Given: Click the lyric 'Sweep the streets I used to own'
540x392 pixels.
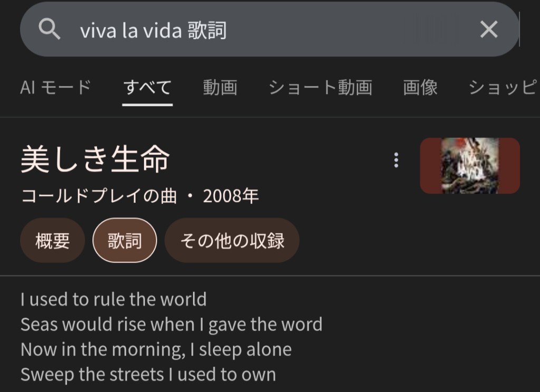Looking at the screenshot, I should click(148, 375).
